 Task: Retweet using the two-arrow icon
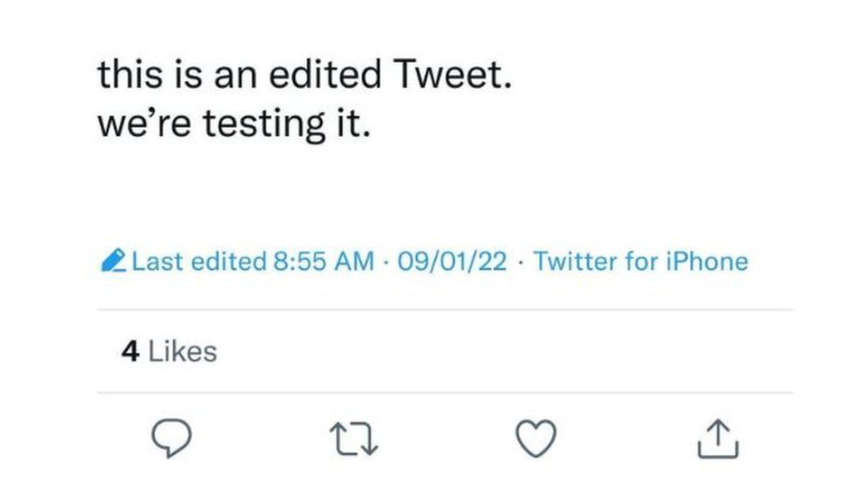(353, 439)
